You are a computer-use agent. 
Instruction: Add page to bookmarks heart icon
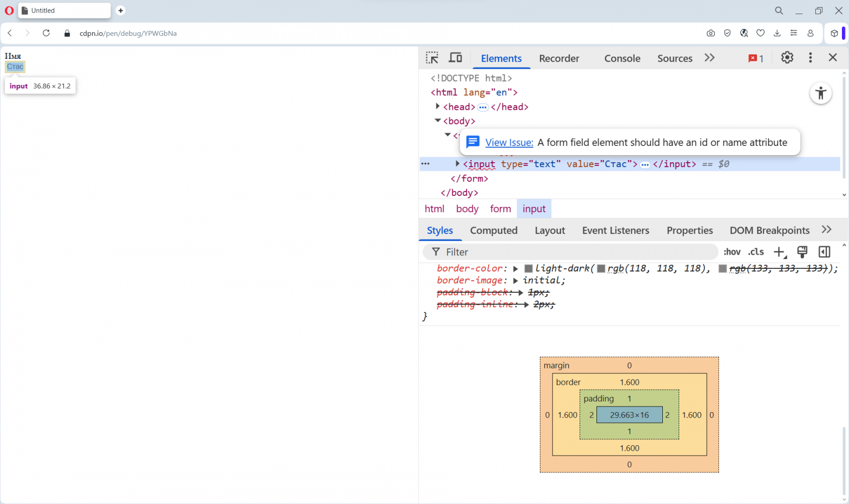click(761, 33)
